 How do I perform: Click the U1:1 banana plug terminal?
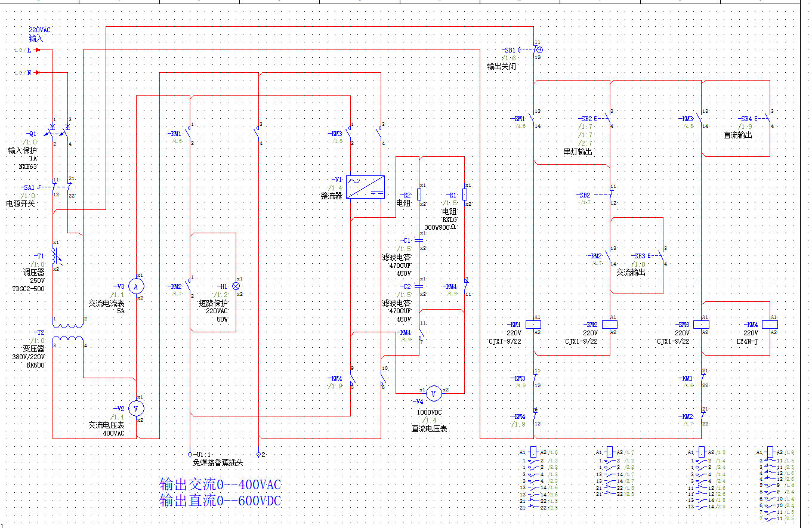click(x=190, y=454)
